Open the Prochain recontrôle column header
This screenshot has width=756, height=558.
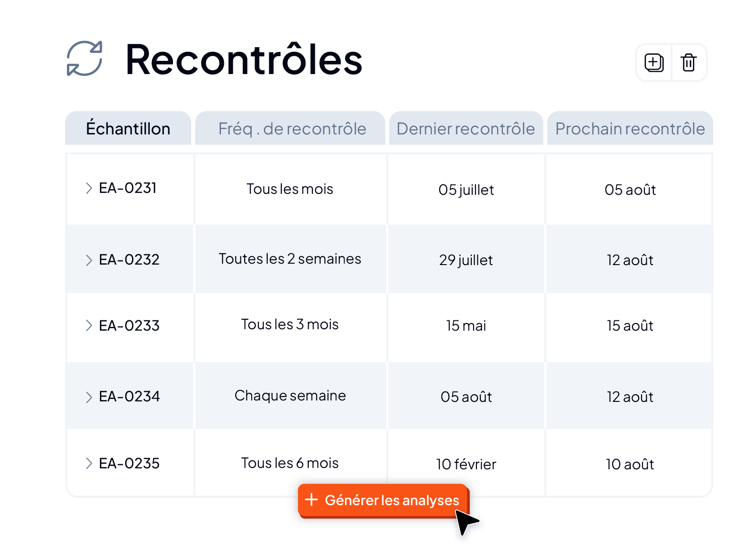630,128
